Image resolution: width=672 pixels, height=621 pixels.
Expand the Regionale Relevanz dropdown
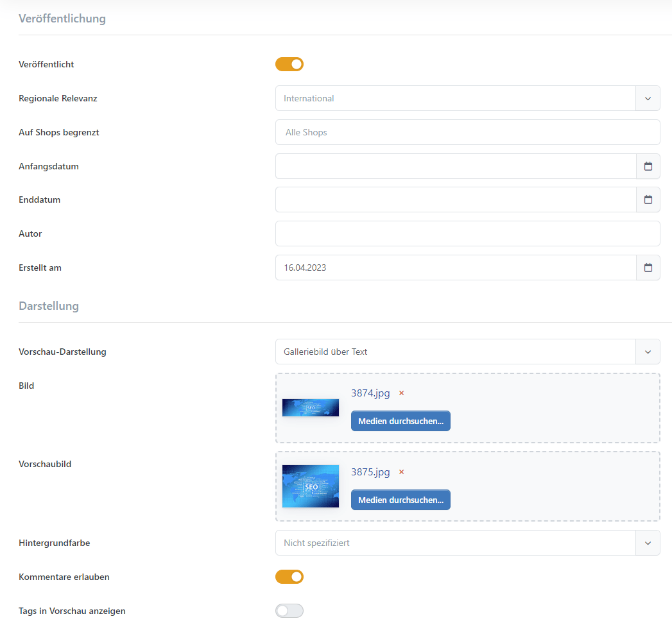click(648, 98)
